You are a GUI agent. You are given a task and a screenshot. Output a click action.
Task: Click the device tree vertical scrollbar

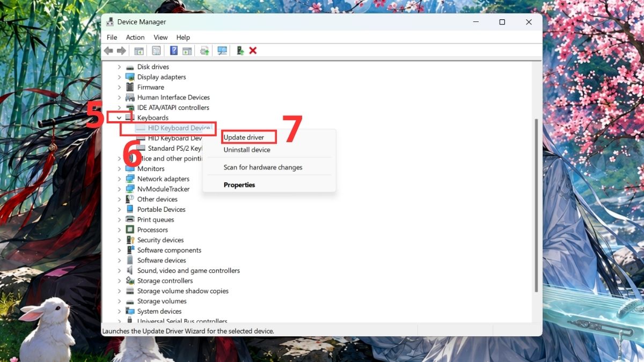[x=536, y=205]
